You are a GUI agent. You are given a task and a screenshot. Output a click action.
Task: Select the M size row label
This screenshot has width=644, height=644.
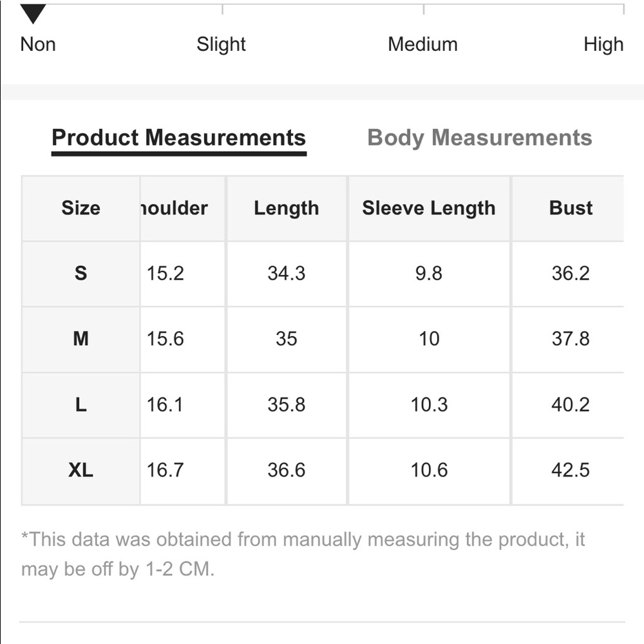(x=81, y=339)
